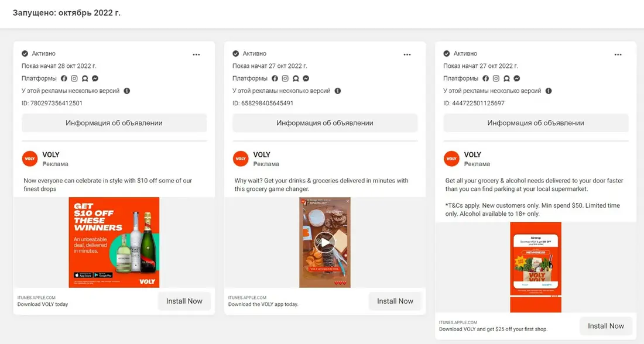Open ad details button in the middle ad card

point(325,123)
